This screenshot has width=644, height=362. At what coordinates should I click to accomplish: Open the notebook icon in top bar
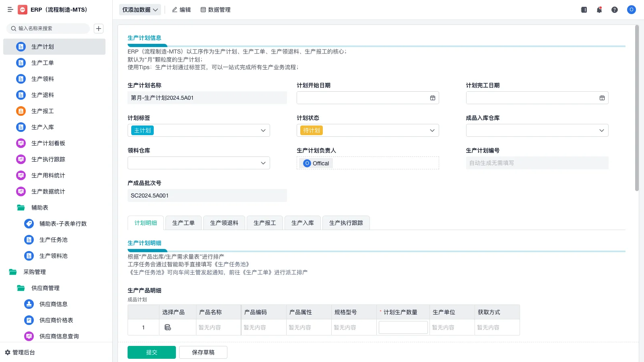pos(584,10)
